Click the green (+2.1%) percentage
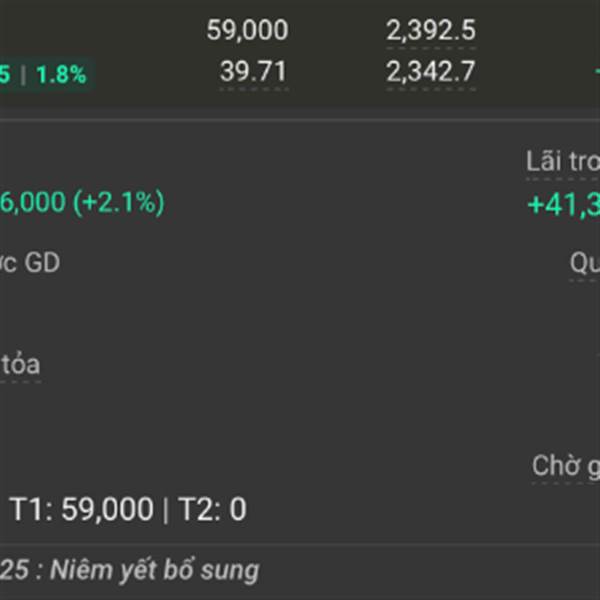Image resolution: width=600 pixels, height=600 pixels. click(x=119, y=202)
